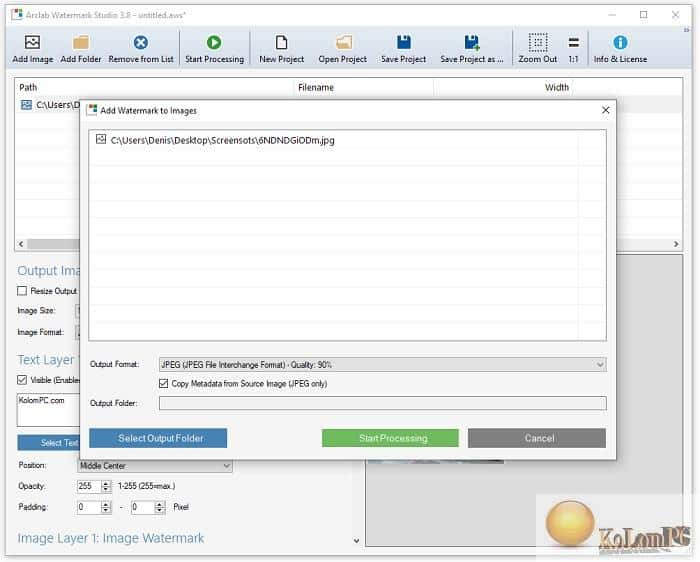Click the Save Project as icon
The width and height of the screenshot is (700, 562).
471,42
